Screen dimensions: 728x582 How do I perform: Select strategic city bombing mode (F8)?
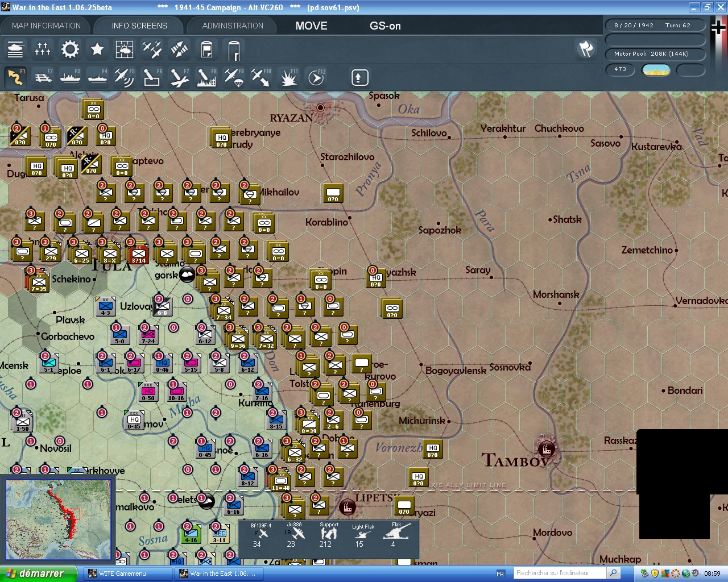(206, 77)
